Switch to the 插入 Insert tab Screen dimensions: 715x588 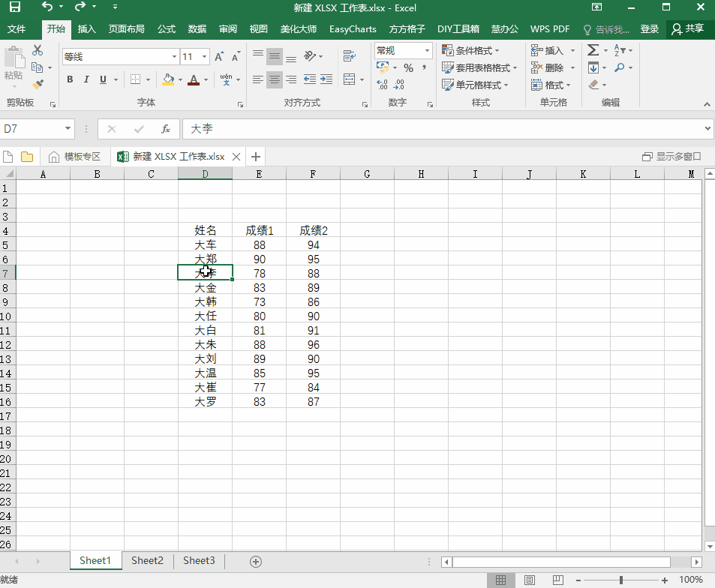tap(86, 28)
